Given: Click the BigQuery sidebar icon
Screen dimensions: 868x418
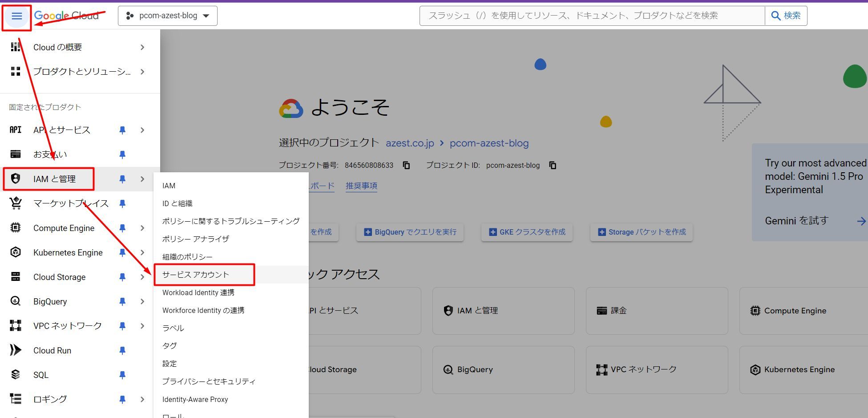Looking at the screenshot, I should 16,301.
